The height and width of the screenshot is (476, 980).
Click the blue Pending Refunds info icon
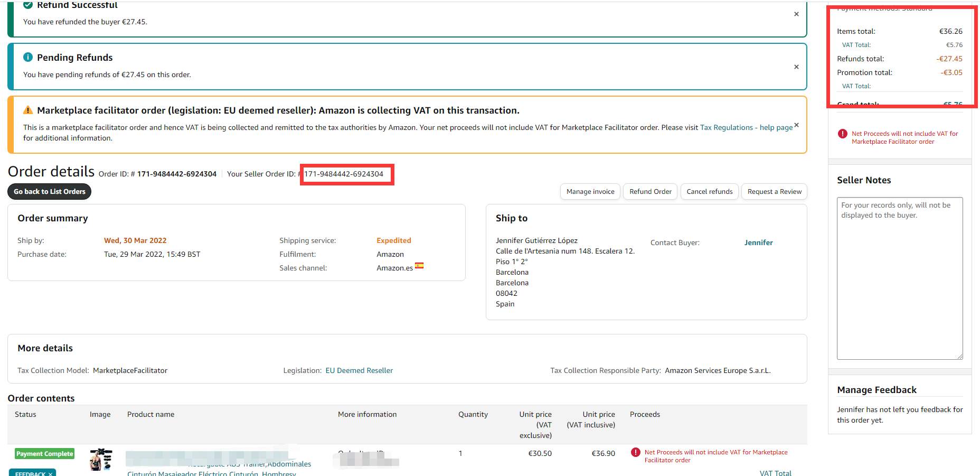click(x=28, y=57)
